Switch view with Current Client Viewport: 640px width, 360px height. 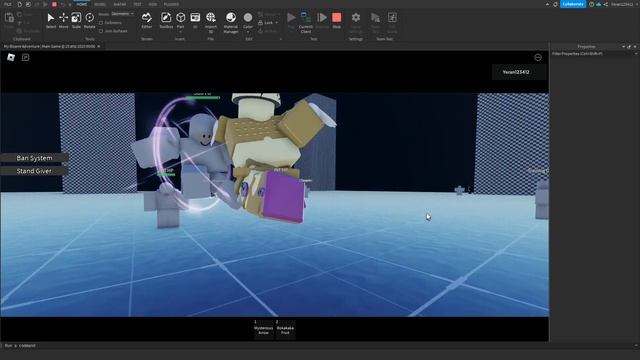point(306,22)
